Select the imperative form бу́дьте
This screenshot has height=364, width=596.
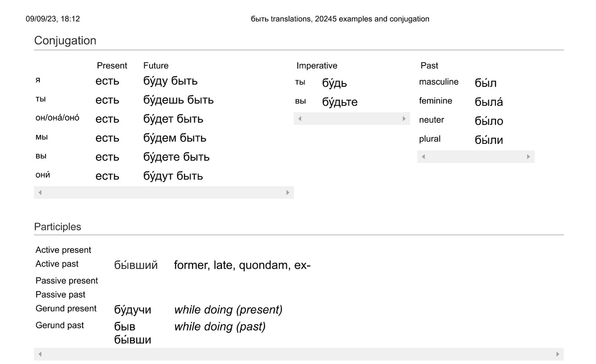pos(340,102)
